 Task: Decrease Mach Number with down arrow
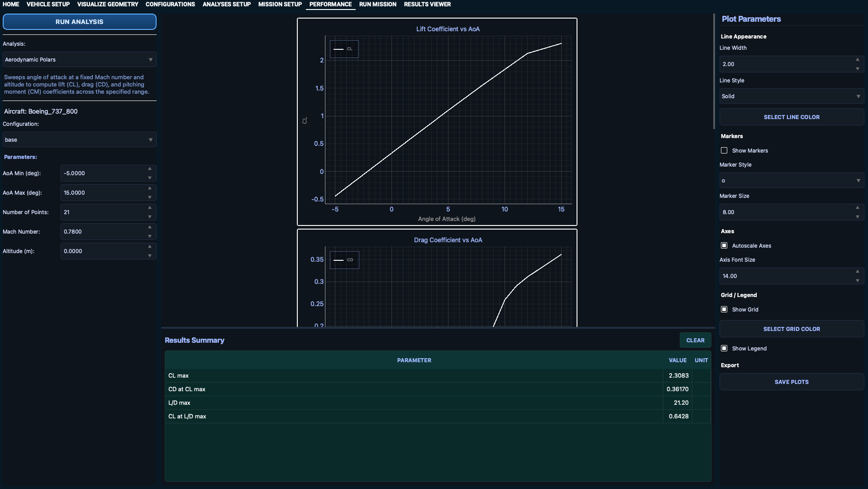150,236
